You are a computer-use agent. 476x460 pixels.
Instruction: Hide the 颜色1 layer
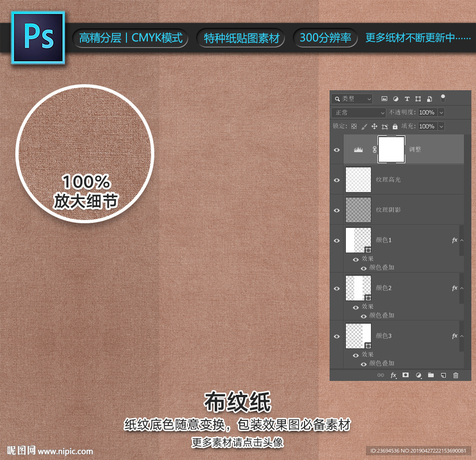pos(337,240)
